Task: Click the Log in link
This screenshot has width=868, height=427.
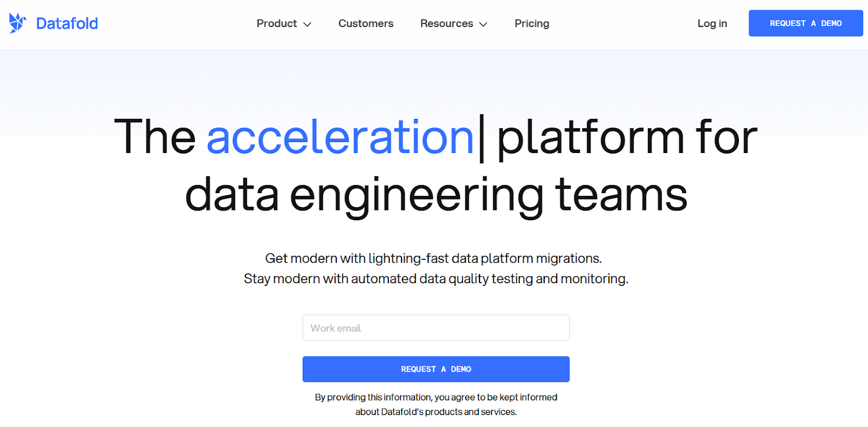Action: pos(712,23)
